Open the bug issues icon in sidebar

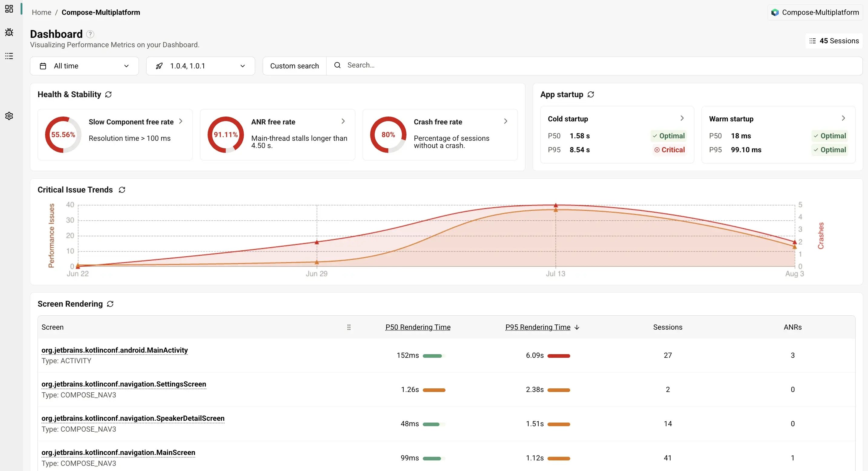tap(9, 32)
